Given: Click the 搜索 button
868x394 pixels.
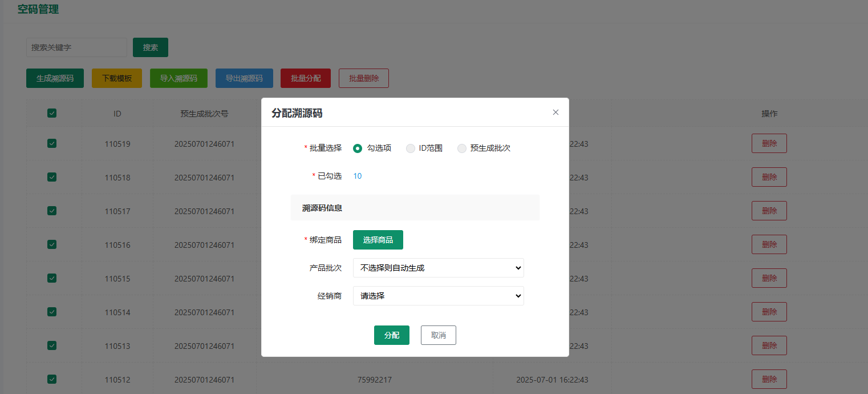Looking at the screenshot, I should 151,47.
